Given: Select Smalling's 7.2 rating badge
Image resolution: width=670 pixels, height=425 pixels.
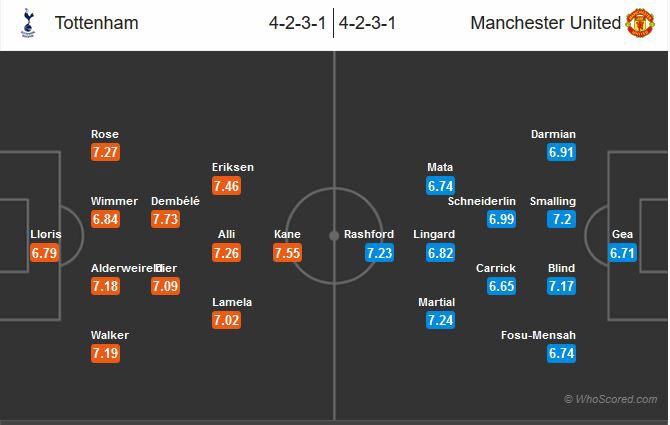Looking at the screenshot, I should click(561, 219).
